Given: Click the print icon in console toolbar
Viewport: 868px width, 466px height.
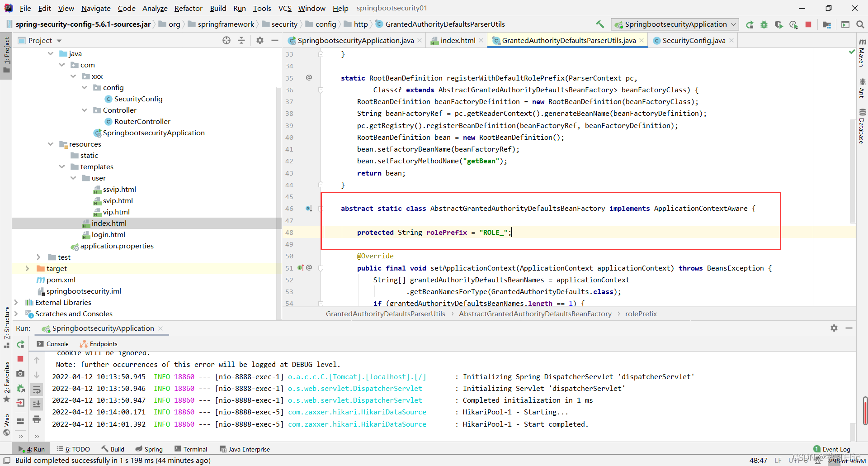Looking at the screenshot, I should tap(37, 419).
